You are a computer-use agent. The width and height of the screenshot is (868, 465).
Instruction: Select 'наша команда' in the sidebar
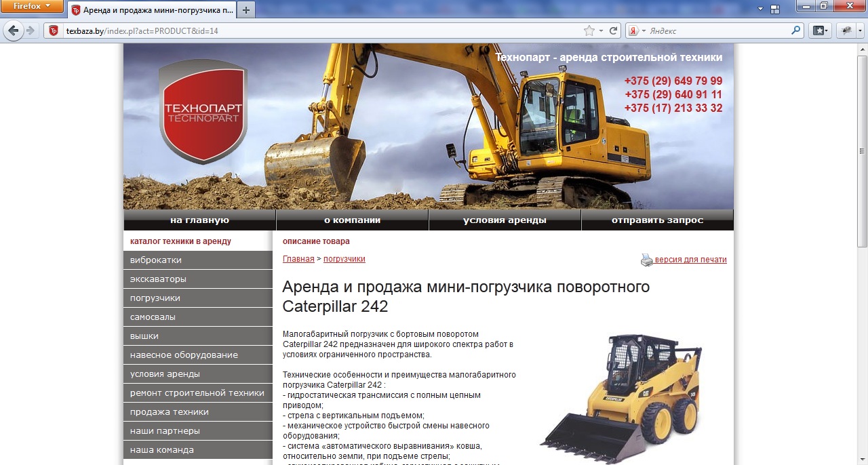tap(198, 450)
